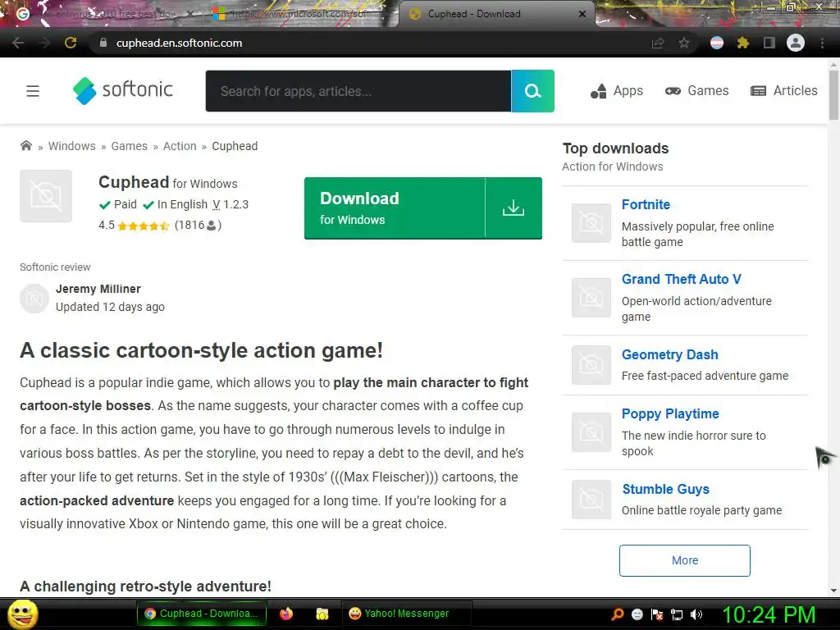
Task: Click the Grand Theft Auto V thumbnail
Action: coord(591,298)
